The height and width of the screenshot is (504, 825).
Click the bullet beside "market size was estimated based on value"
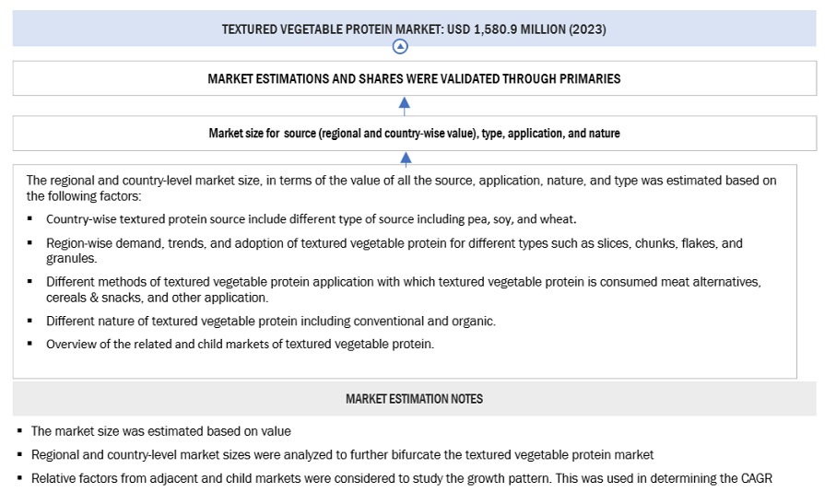tap(20, 431)
